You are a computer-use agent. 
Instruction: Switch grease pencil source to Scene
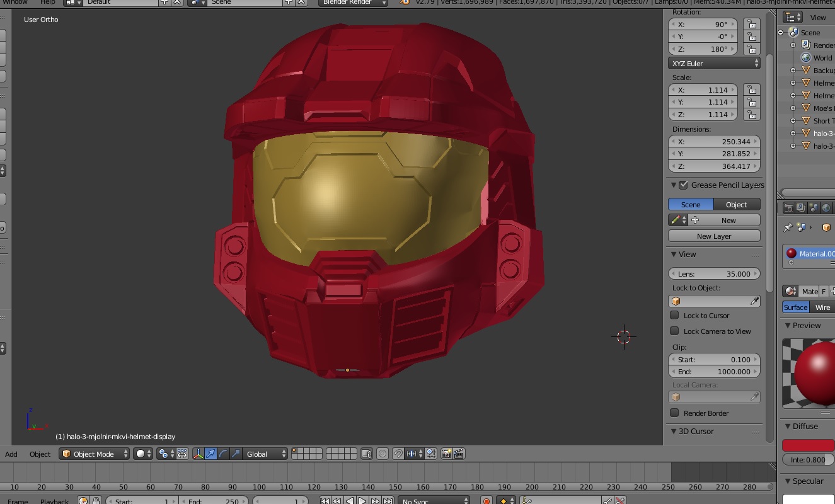(x=691, y=204)
